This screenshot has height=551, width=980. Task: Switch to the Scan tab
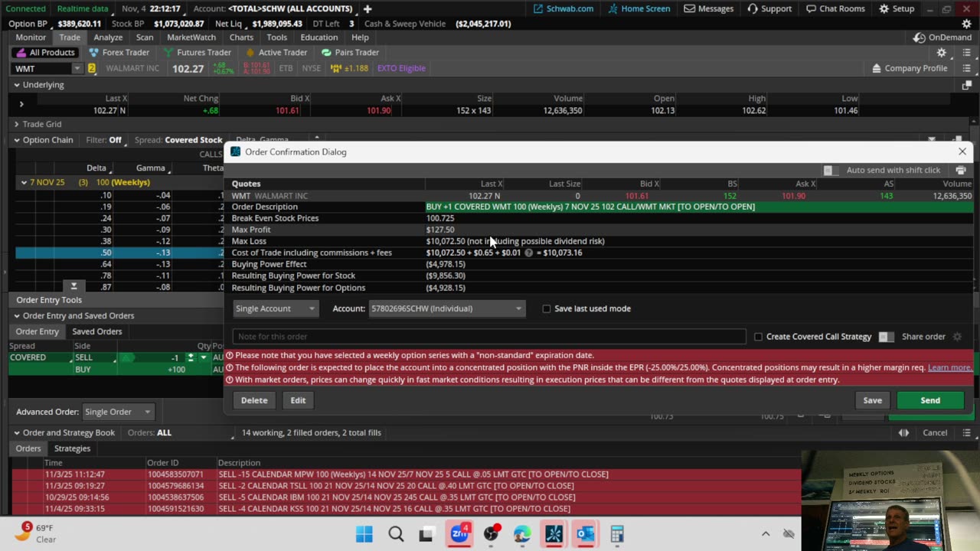(x=145, y=37)
